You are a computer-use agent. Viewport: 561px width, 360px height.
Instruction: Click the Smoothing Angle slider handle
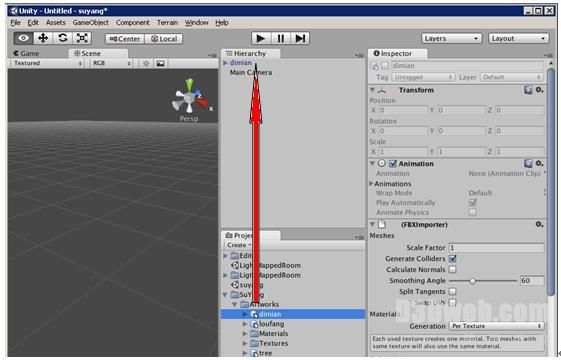(473, 281)
